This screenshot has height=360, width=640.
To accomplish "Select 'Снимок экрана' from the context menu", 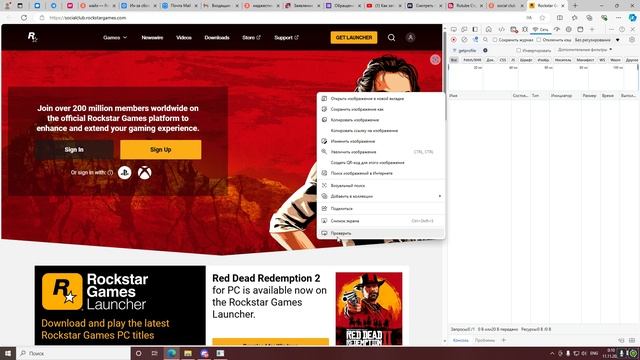I will point(381,221).
